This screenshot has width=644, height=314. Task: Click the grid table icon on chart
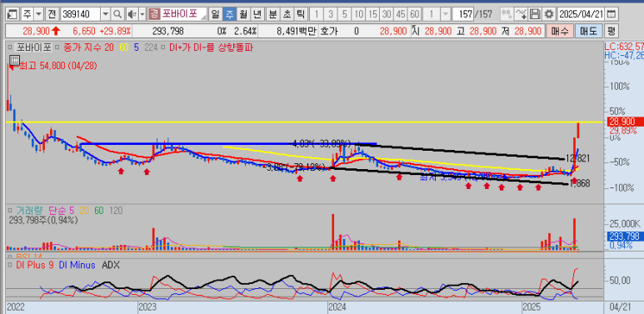click(14, 61)
